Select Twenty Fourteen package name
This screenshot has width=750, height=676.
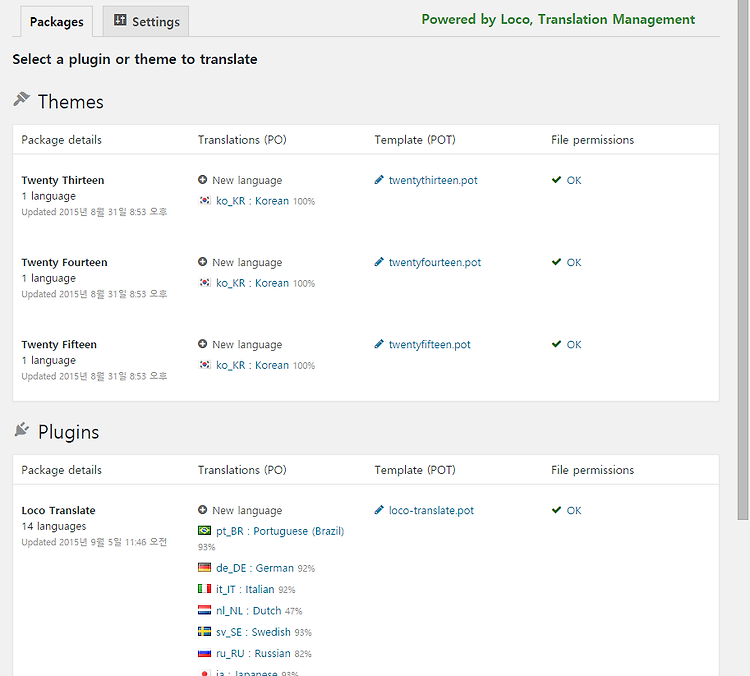click(x=64, y=263)
